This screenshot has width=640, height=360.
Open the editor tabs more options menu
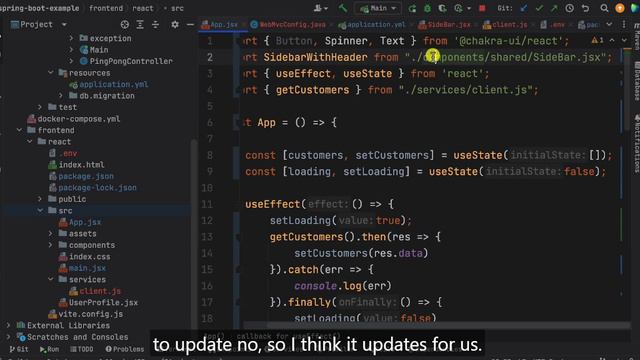pos(624,24)
